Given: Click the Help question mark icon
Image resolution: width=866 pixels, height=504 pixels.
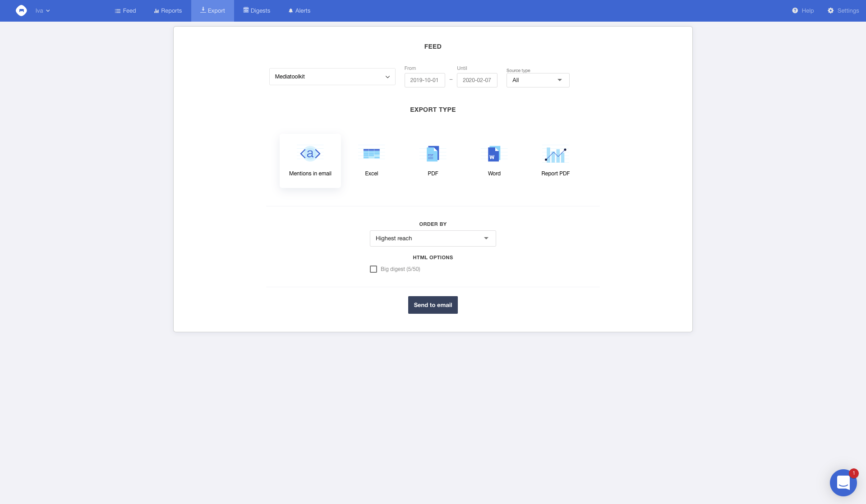Looking at the screenshot, I should click(x=795, y=11).
